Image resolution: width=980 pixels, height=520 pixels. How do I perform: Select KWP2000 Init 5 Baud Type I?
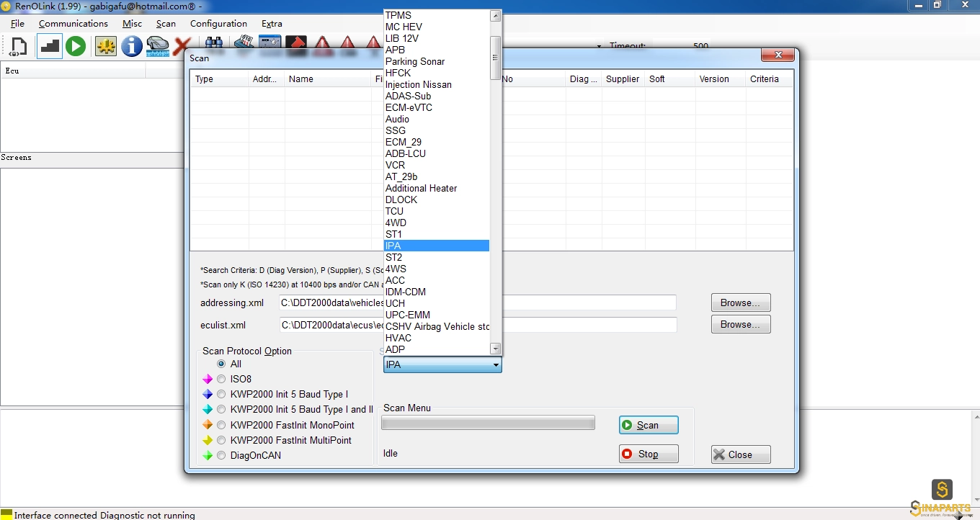[221, 394]
